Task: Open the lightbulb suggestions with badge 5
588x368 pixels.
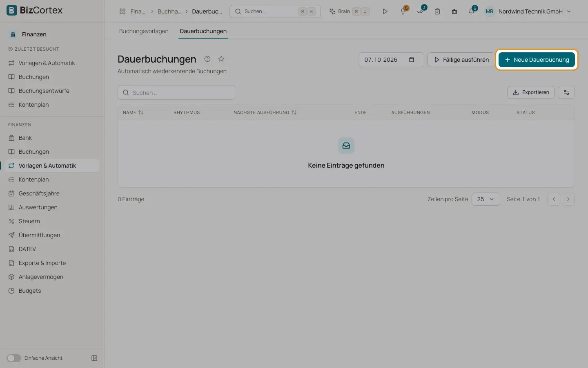Action: [403, 11]
